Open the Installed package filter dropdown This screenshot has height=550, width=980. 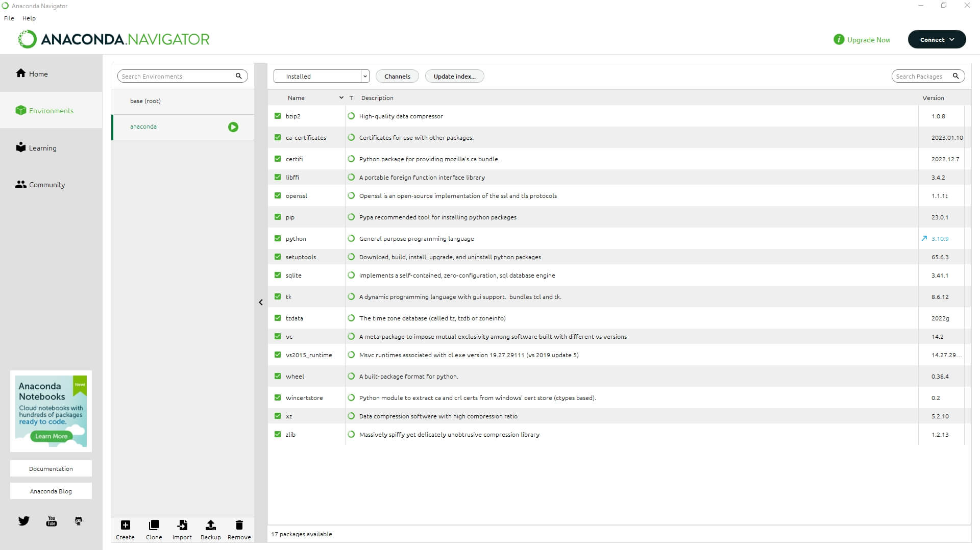coord(321,76)
